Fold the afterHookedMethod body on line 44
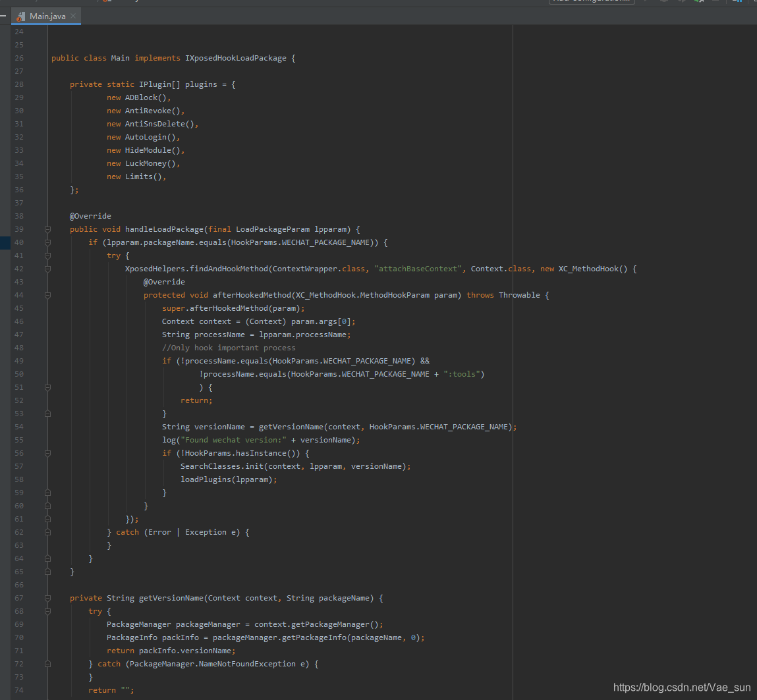The image size is (757, 700). coord(48,295)
